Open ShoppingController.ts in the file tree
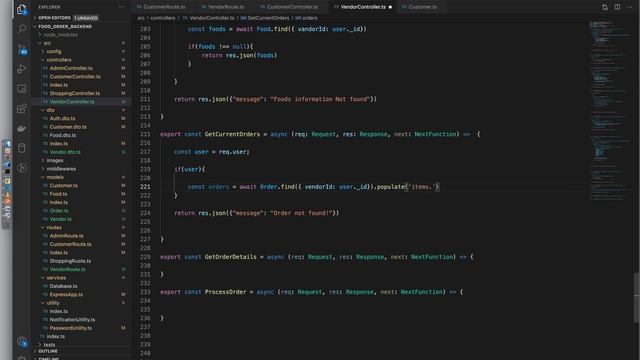 [x=75, y=93]
